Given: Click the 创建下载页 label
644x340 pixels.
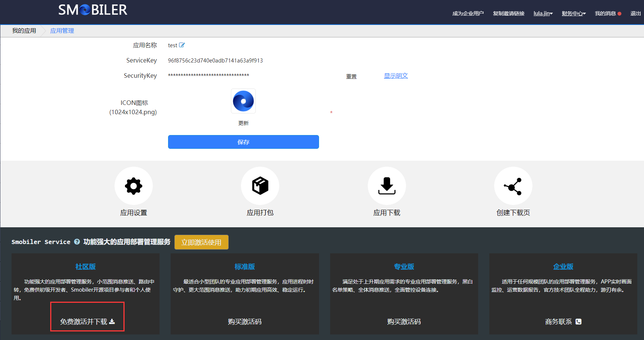Looking at the screenshot, I should pos(513,213).
